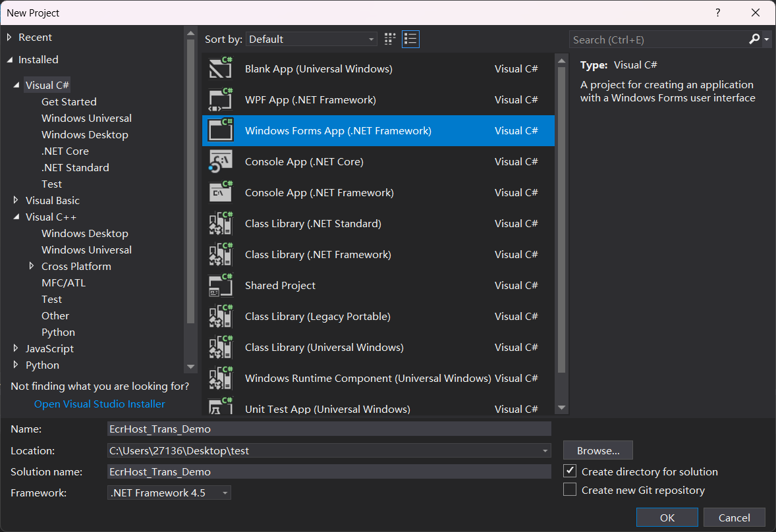Select Console App (.NET Core) template
This screenshot has height=532, width=776.
click(378, 161)
